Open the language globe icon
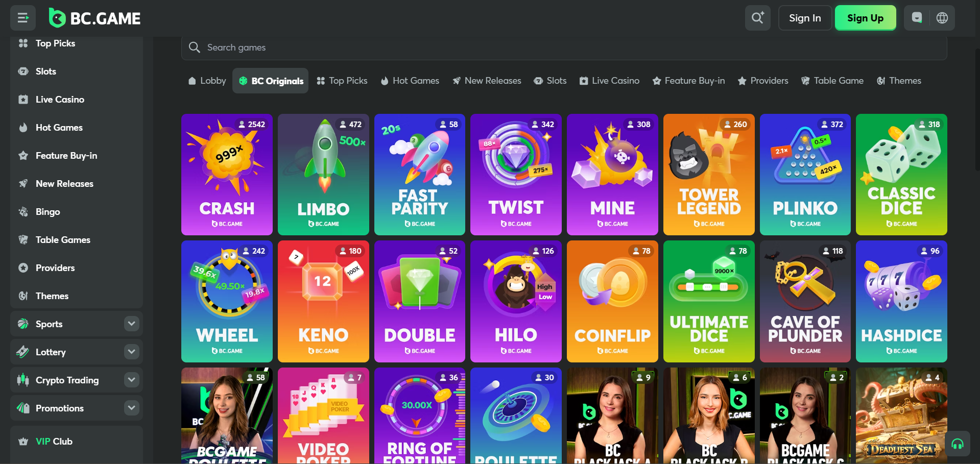The height and width of the screenshot is (464, 980). 942,18
